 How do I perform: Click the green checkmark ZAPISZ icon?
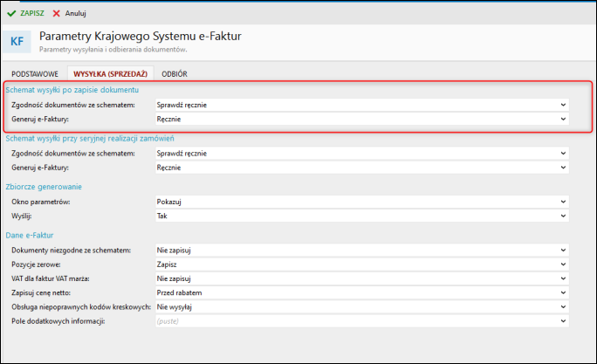coord(11,13)
